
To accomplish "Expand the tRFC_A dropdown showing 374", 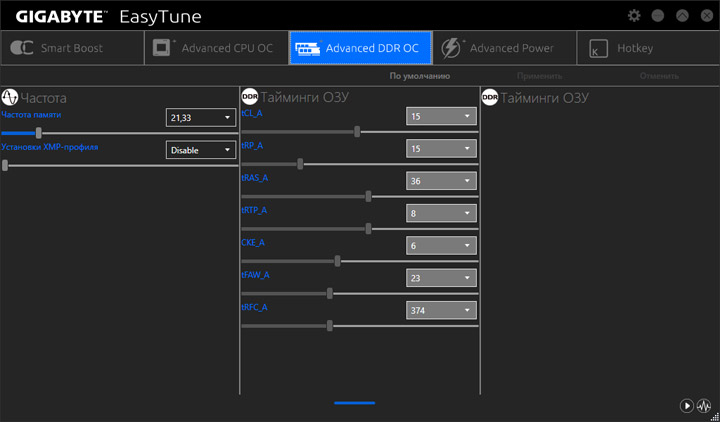I will [441, 310].
